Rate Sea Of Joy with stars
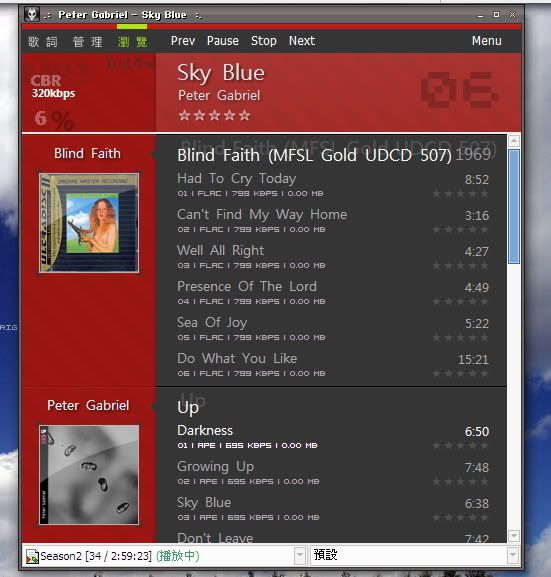The image size is (551, 577). [x=460, y=338]
